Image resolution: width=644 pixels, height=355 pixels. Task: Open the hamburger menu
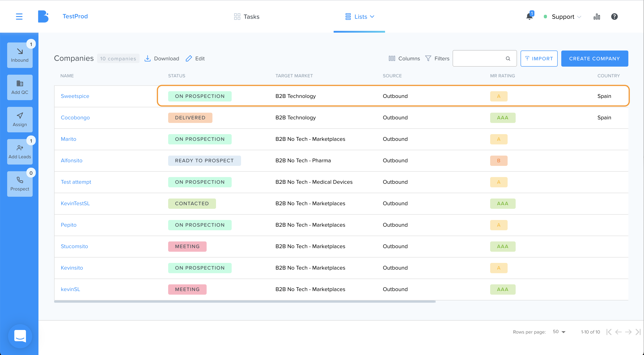(x=19, y=17)
